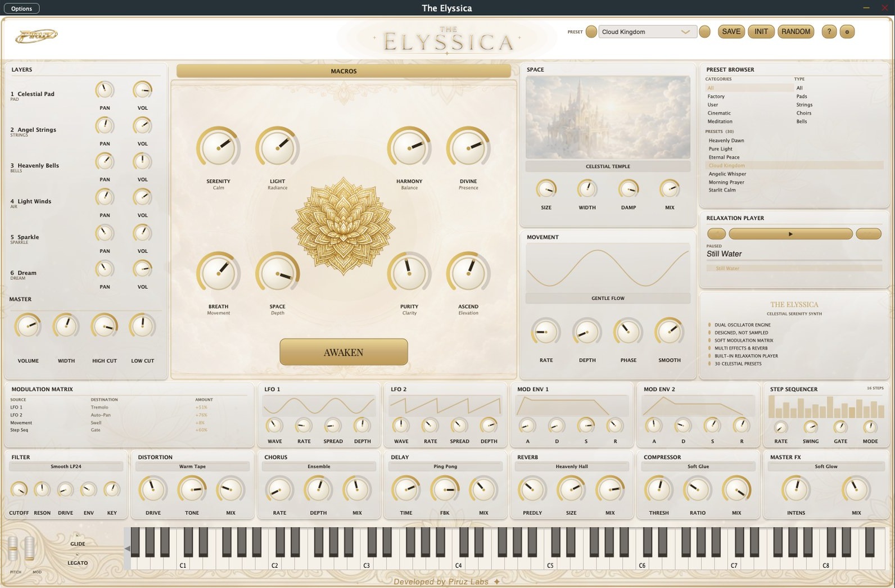The image size is (895, 588).
Task: Click the Movement RATE knob
Action: [x=546, y=332]
